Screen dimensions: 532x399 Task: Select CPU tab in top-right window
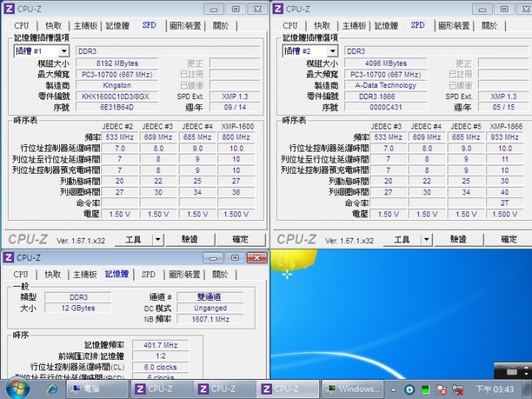click(290, 26)
